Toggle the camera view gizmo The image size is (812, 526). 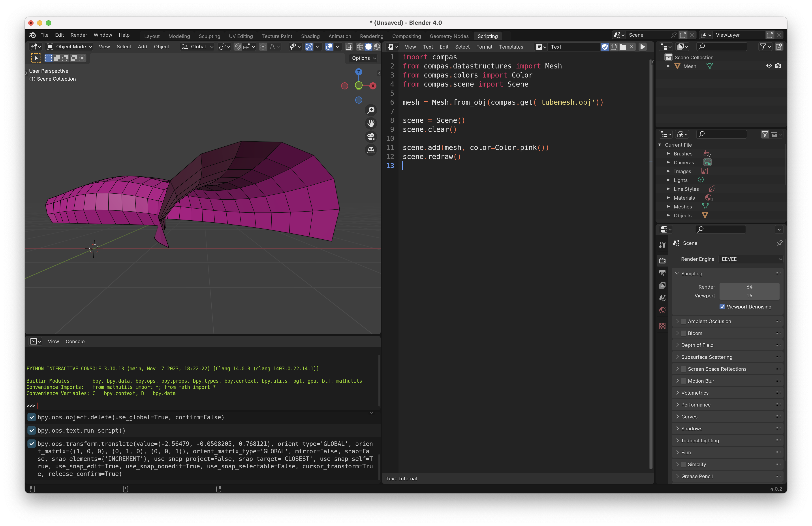click(371, 136)
